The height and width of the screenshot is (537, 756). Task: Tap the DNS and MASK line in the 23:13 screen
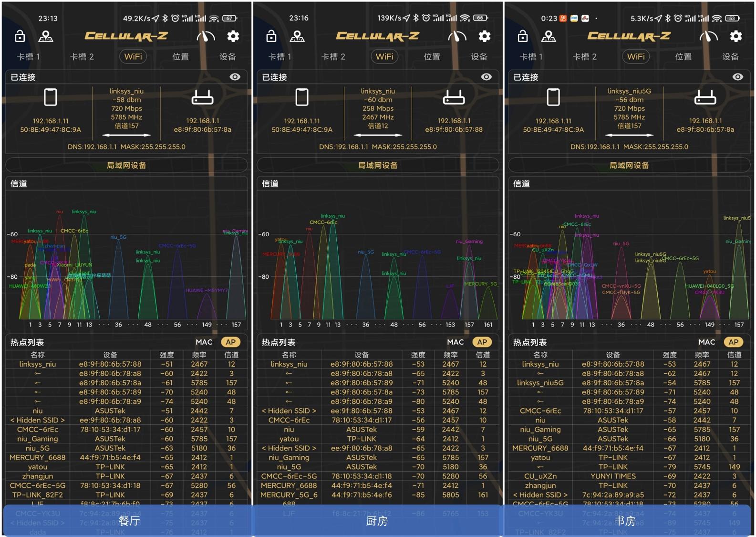tap(126, 147)
